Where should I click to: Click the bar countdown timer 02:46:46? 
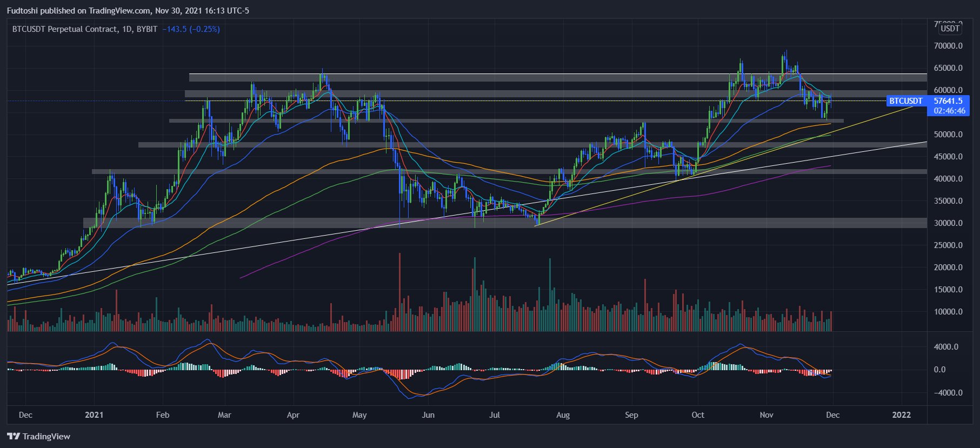pyautogui.click(x=950, y=111)
